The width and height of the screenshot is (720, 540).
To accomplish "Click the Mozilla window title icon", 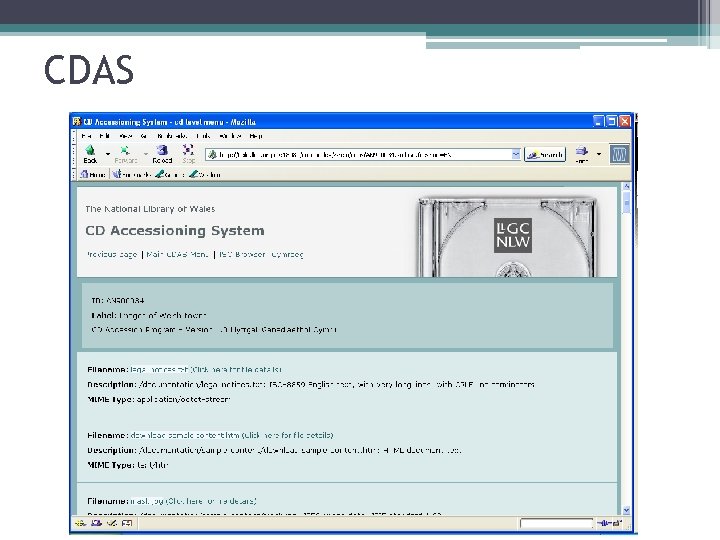I will tap(77, 122).
